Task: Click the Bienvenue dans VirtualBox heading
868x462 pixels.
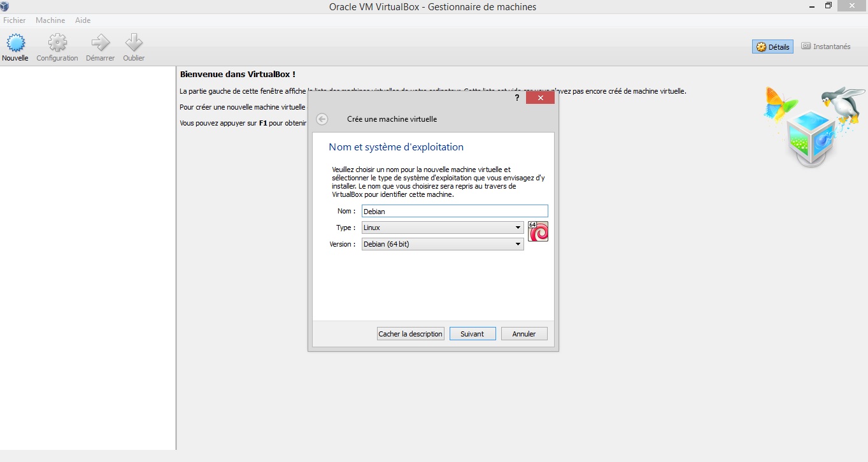Action: [x=238, y=75]
